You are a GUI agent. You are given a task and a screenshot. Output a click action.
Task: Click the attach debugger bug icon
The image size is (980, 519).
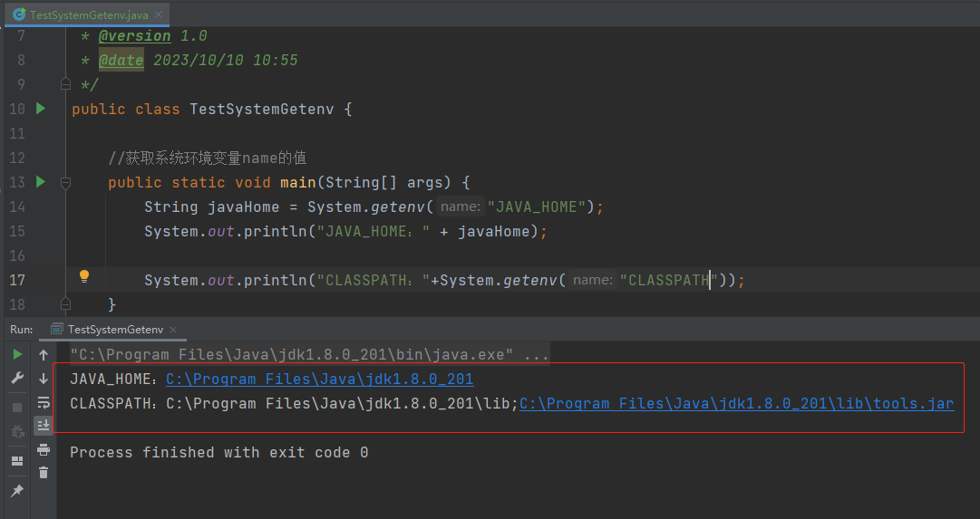pos(17,431)
